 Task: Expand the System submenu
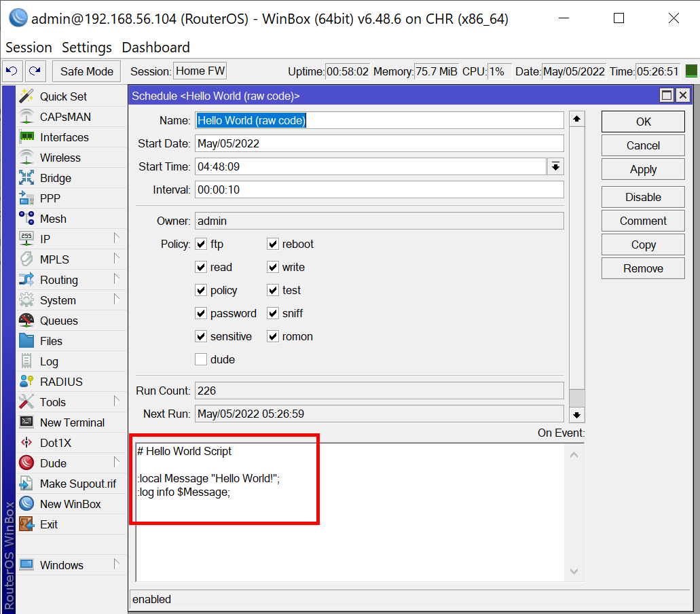[116, 300]
